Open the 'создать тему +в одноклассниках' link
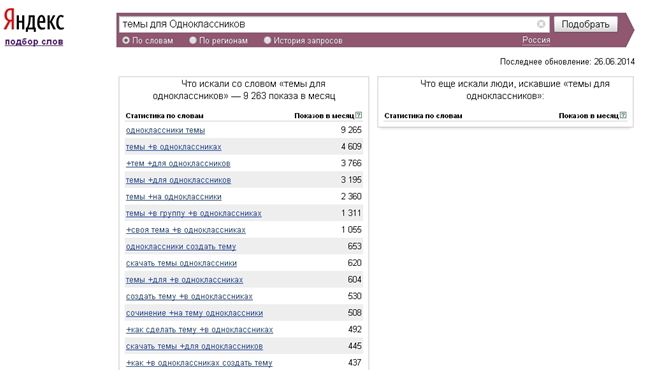Image resolution: width=645 pixels, height=380 pixels. point(189,297)
